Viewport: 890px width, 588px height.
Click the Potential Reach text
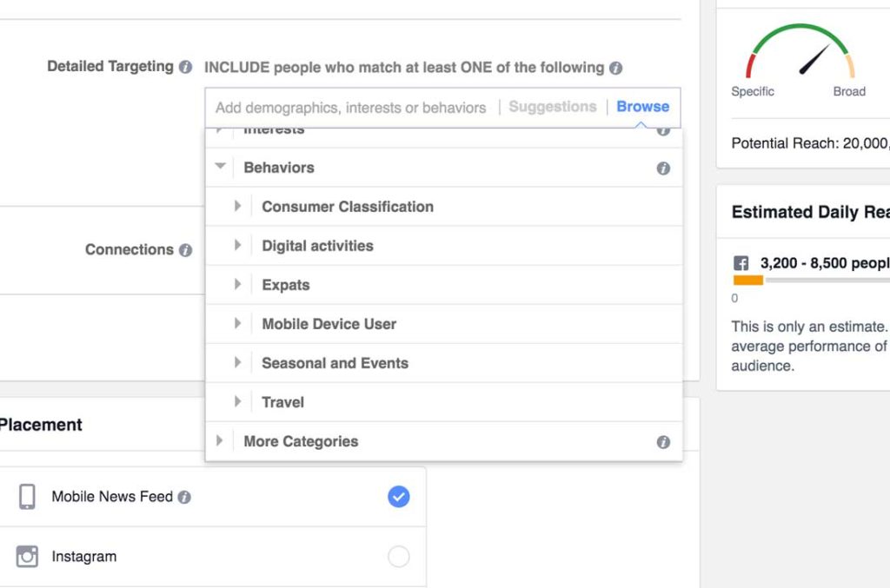point(811,143)
